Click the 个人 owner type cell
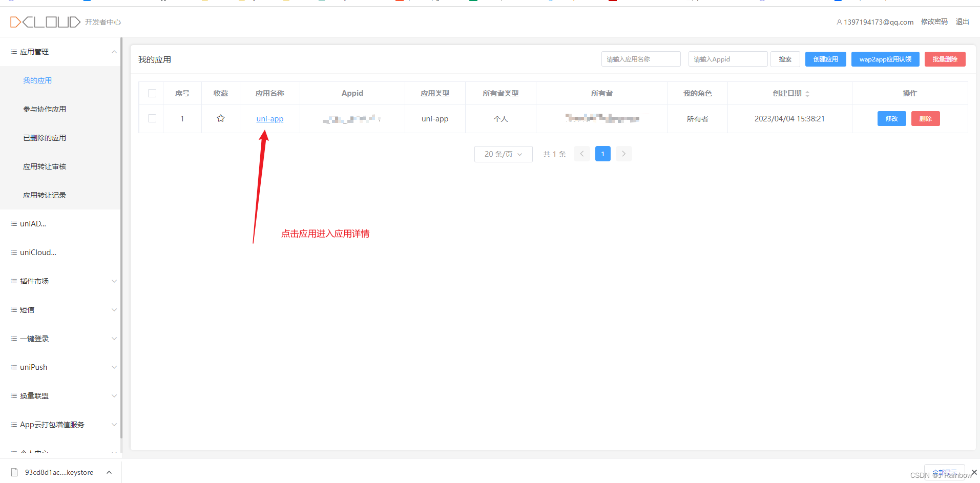Image resolution: width=980 pixels, height=483 pixels. point(501,118)
